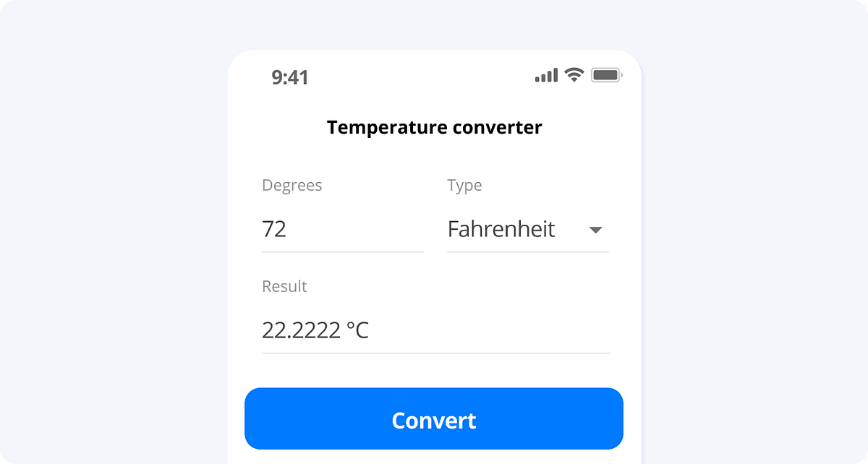The width and height of the screenshot is (868, 464).
Task: Click the underline below the Result field
Action: tap(435, 352)
